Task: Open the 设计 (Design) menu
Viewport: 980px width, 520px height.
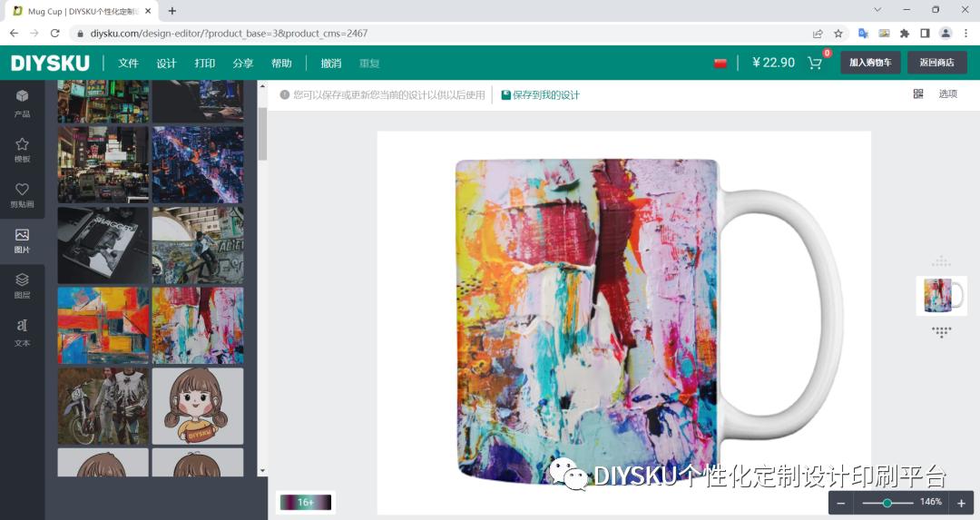Action: click(x=166, y=64)
